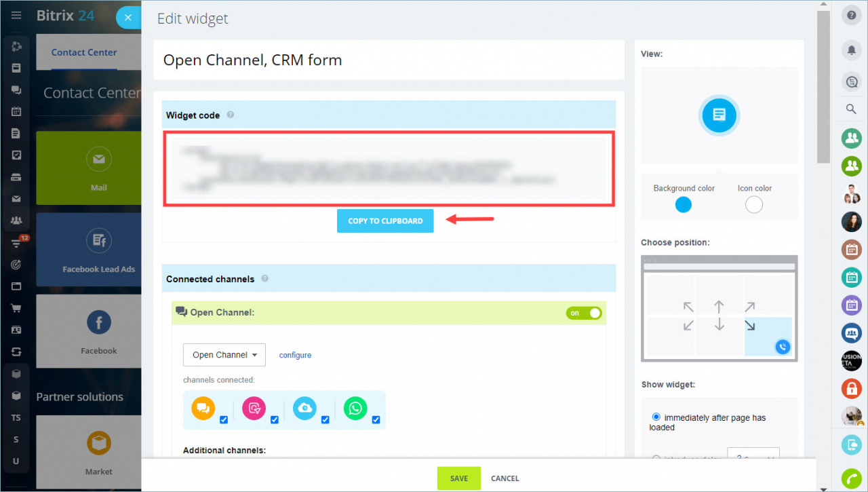Click the Copy to Clipboard button
This screenshot has width=868, height=492.
click(385, 221)
